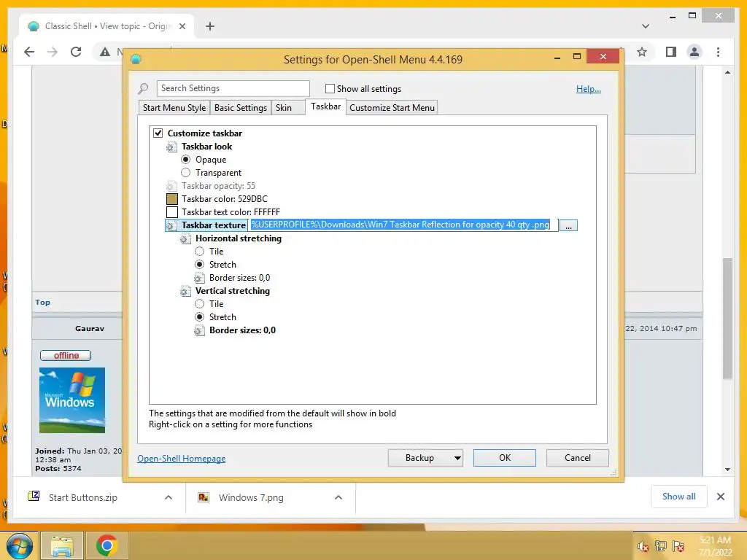Click the gear icon beside bold Border sizes: 0,0
The image size is (747, 560).
(x=199, y=330)
